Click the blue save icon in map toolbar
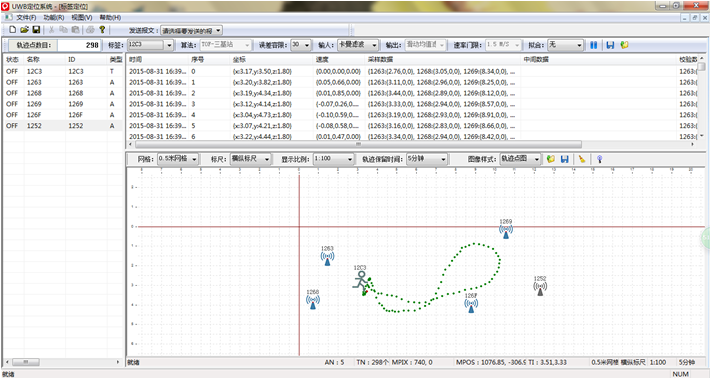Screen dimensions: 711x379 [x=565, y=159]
